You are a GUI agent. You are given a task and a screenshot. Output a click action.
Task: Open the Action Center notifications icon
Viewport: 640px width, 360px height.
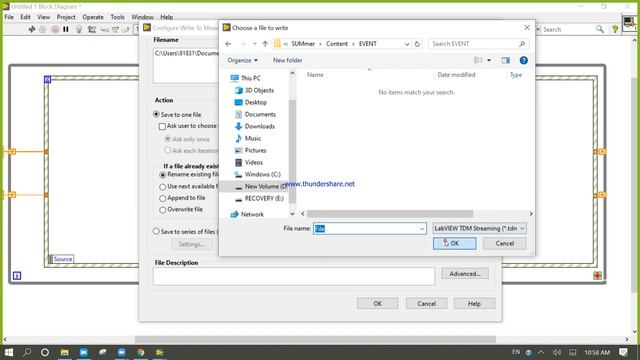click(x=623, y=352)
